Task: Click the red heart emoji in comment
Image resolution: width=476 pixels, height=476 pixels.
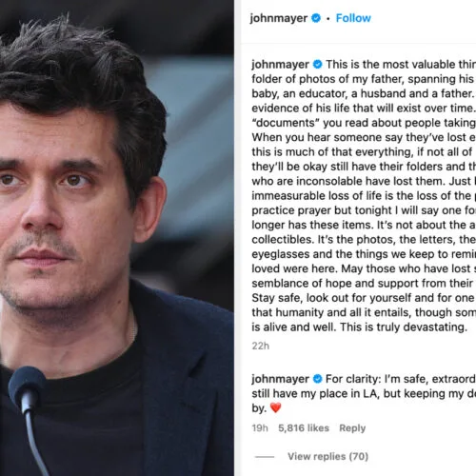Action: tap(275, 407)
